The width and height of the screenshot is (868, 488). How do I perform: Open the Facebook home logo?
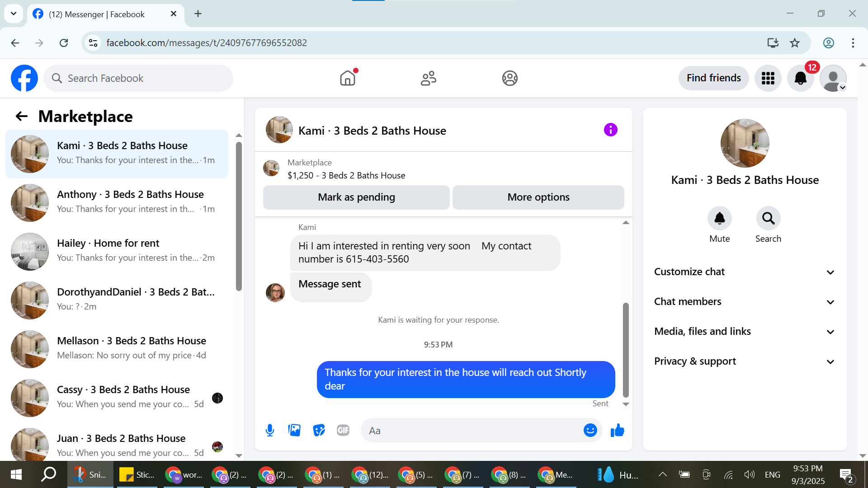tap(24, 78)
